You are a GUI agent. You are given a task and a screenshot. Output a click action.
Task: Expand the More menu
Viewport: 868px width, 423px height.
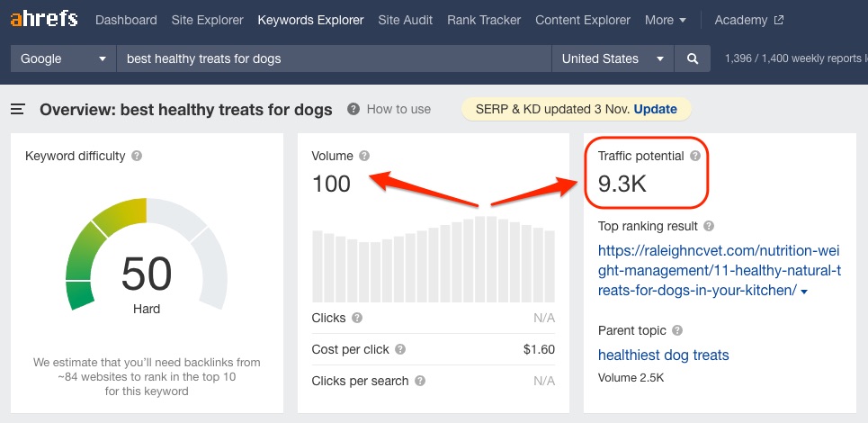coord(666,21)
